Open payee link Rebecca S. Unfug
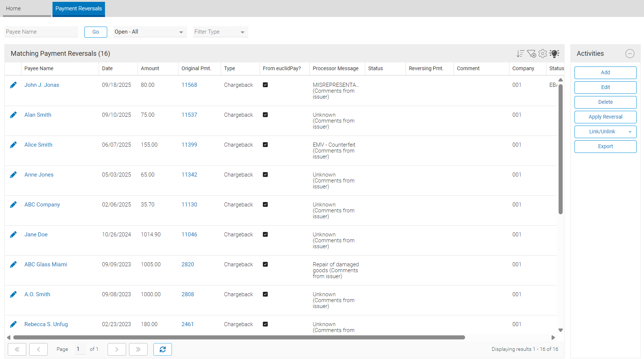This screenshot has height=359, width=644. pos(46,324)
